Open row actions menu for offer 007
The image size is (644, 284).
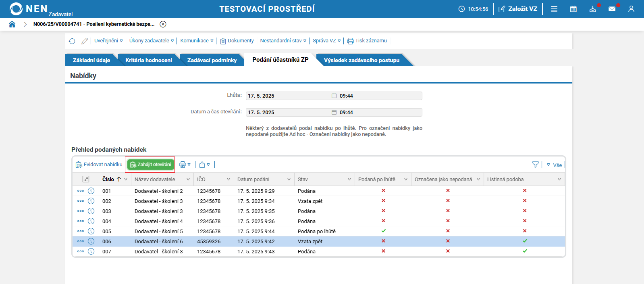point(81,251)
